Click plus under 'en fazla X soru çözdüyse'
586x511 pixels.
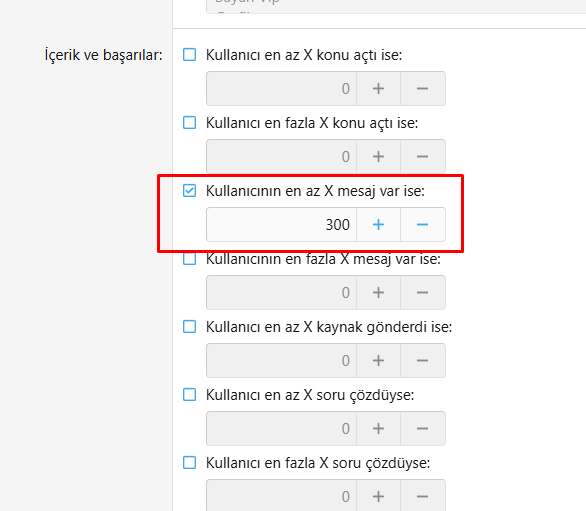point(378,496)
